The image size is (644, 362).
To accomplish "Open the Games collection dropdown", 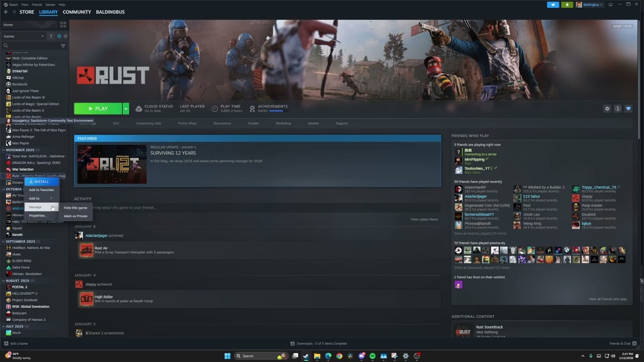I will [24, 36].
